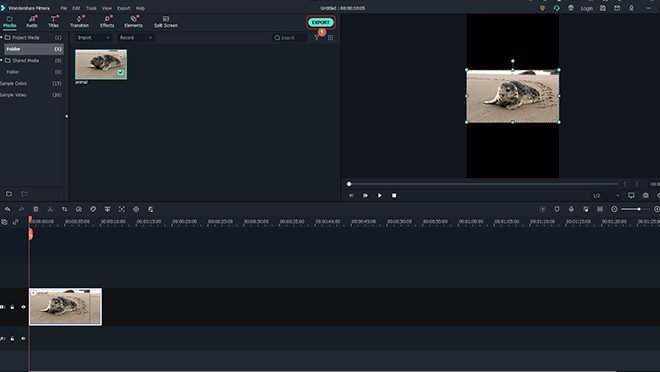Expand the Project Media tree item

tap(2, 37)
